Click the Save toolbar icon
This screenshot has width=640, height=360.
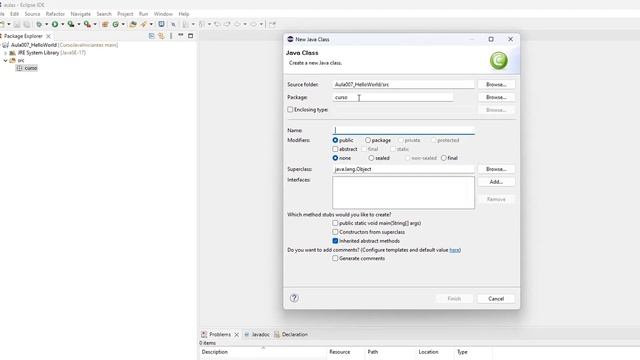17,24
